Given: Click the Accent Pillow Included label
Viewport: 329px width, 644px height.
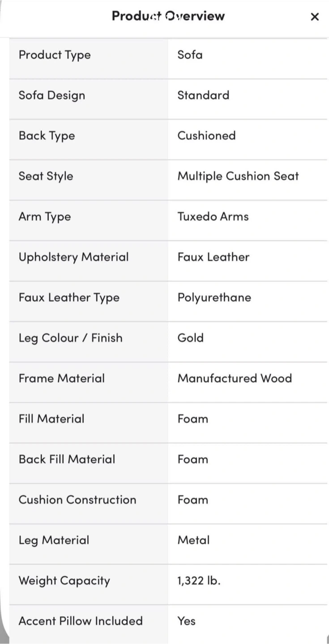Looking at the screenshot, I should point(81,621).
